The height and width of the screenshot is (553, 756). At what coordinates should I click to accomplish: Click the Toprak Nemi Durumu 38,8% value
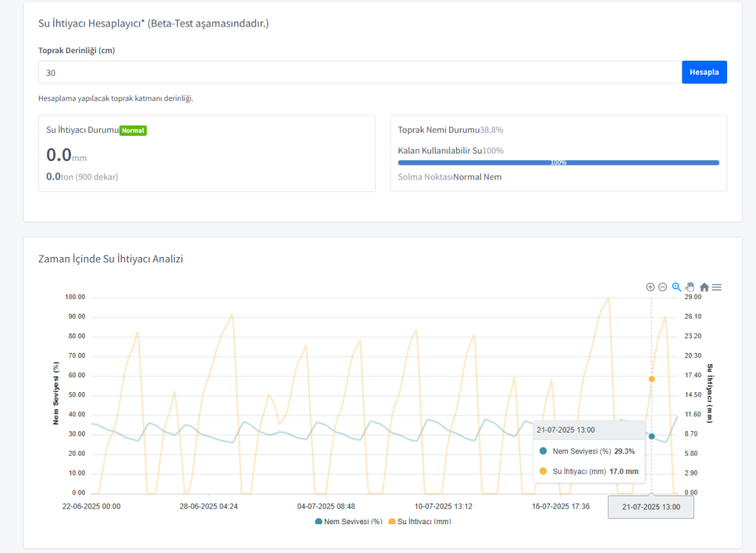492,130
